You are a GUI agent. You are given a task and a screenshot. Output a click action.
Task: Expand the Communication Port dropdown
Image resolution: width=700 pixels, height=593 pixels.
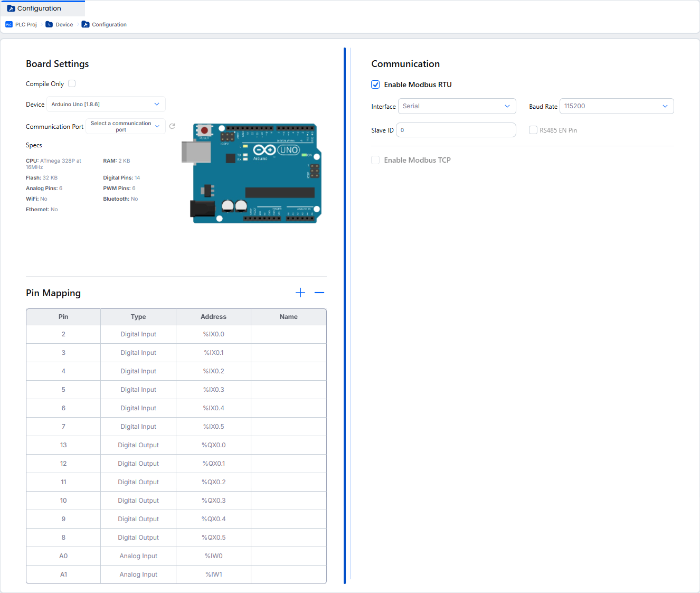click(126, 126)
